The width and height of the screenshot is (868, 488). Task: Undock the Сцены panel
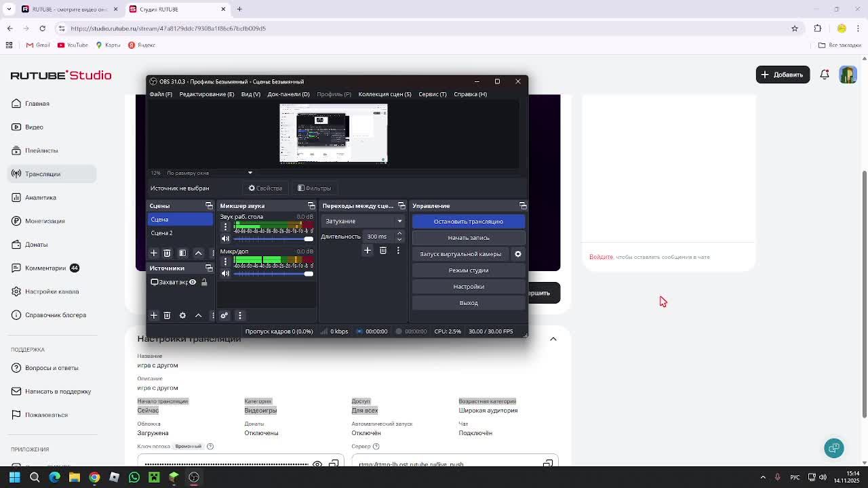(209, 205)
